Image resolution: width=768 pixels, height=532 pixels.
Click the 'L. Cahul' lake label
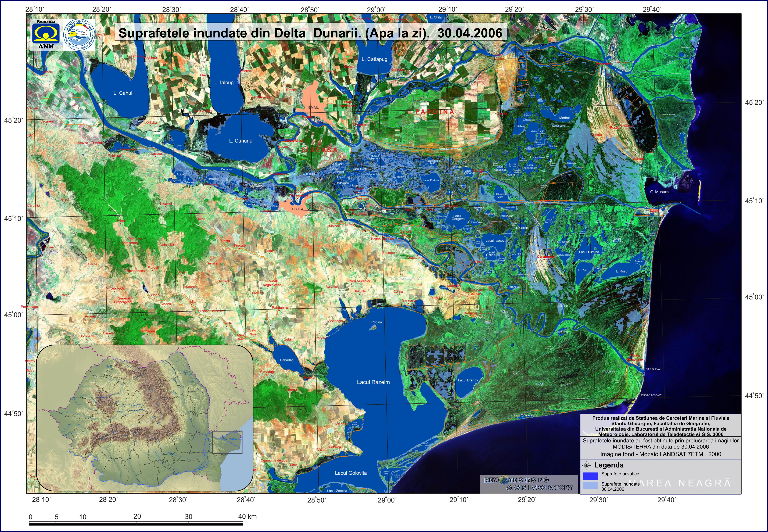coord(123,93)
